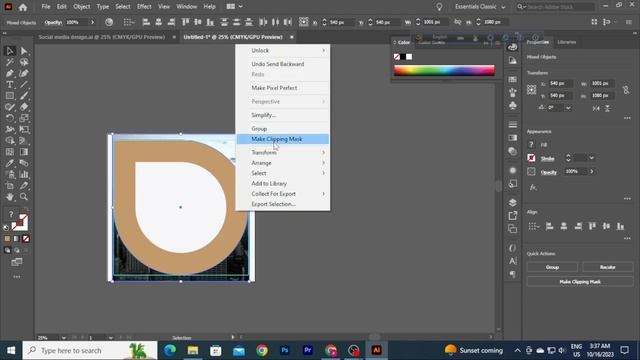Expand the Unlock submenu
The height and width of the screenshot is (360, 640).
[283, 50]
